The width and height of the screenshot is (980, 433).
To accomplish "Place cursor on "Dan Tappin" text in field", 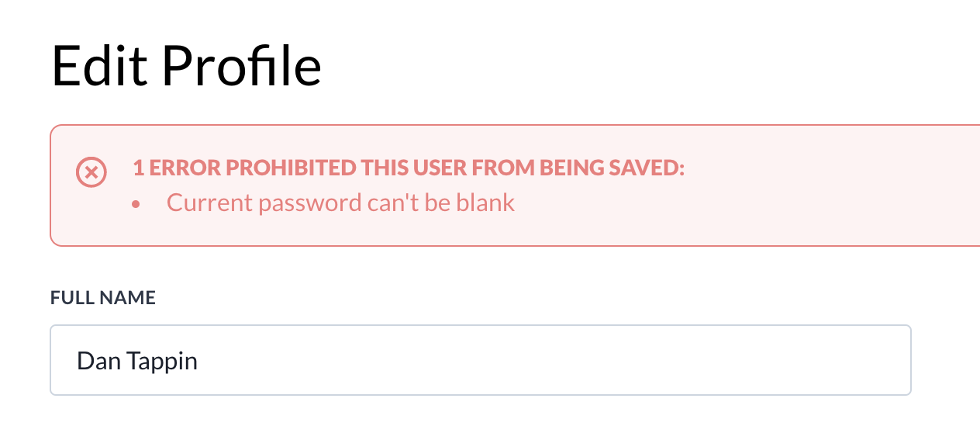I will (x=137, y=361).
